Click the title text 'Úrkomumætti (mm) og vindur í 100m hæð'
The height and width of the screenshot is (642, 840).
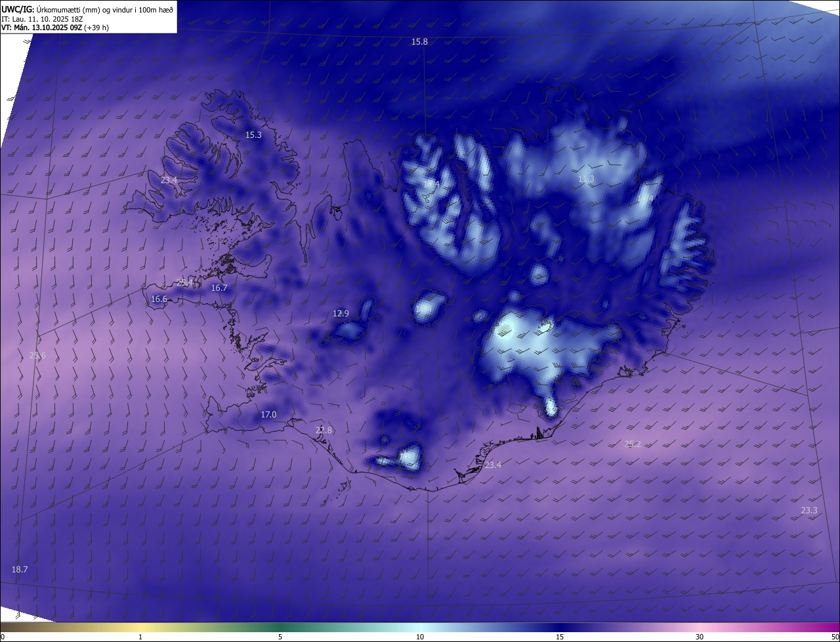105,9
